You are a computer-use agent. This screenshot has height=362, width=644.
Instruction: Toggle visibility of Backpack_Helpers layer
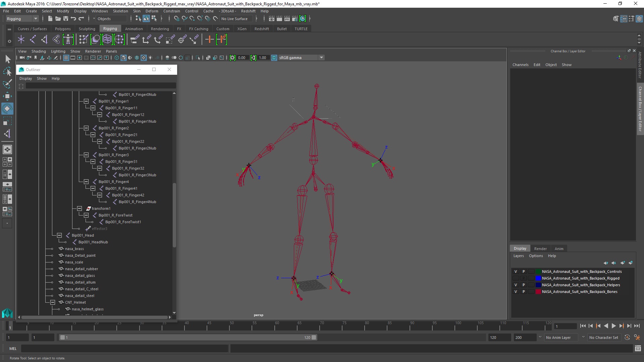[516, 285]
